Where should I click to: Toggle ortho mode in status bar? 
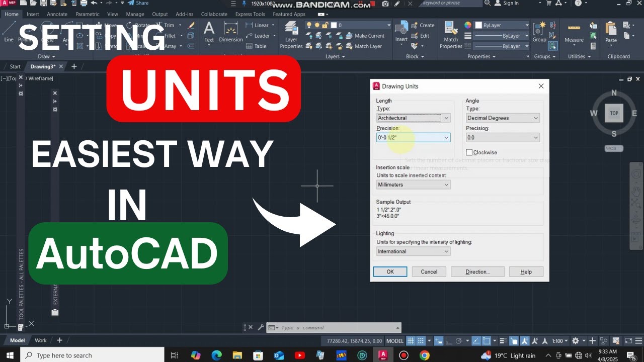449,341
